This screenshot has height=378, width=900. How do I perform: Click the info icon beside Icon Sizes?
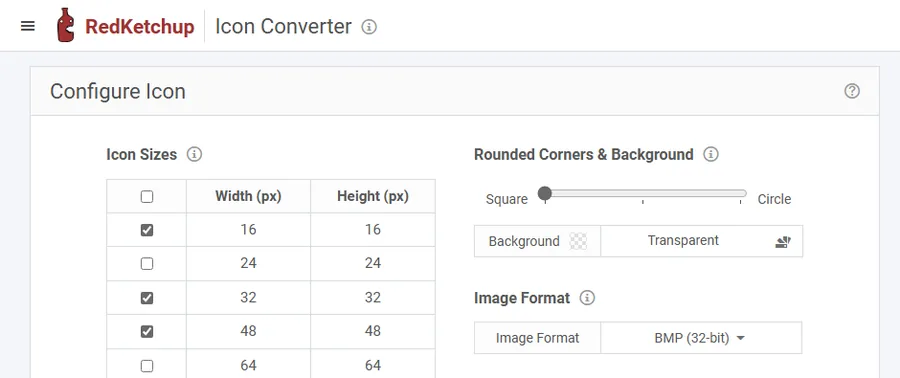tap(195, 154)
